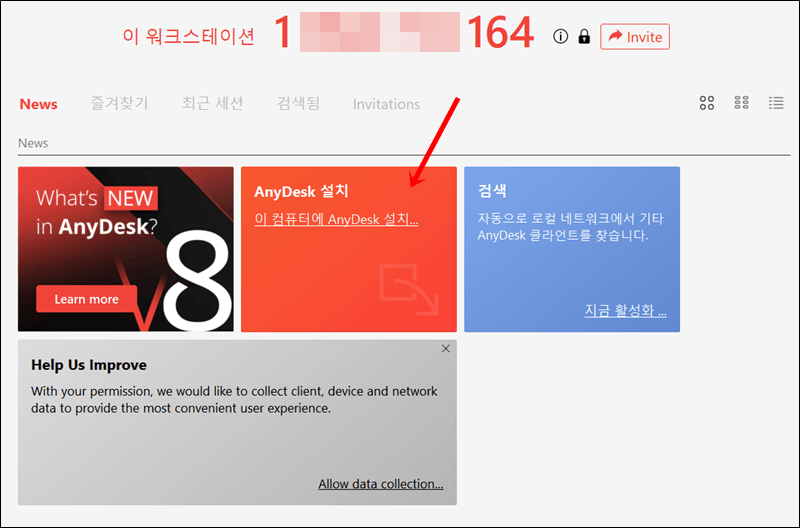The height and width of the screenshot is (528, 800).
Task: Click the 검색 card title
Action: pyautogui.click(x=492, y=191)
